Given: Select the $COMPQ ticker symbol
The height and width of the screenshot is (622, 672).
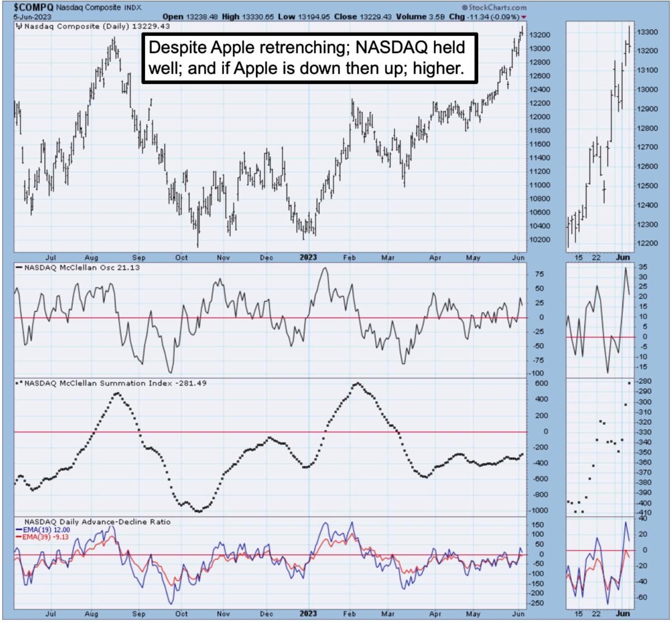Looking at the screenshot, I should [x=34, y=8].
